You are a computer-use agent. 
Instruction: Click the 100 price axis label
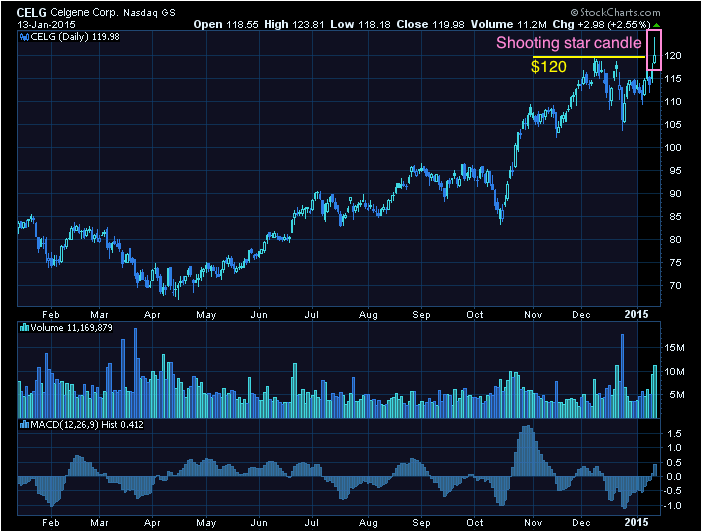point(673,148)
